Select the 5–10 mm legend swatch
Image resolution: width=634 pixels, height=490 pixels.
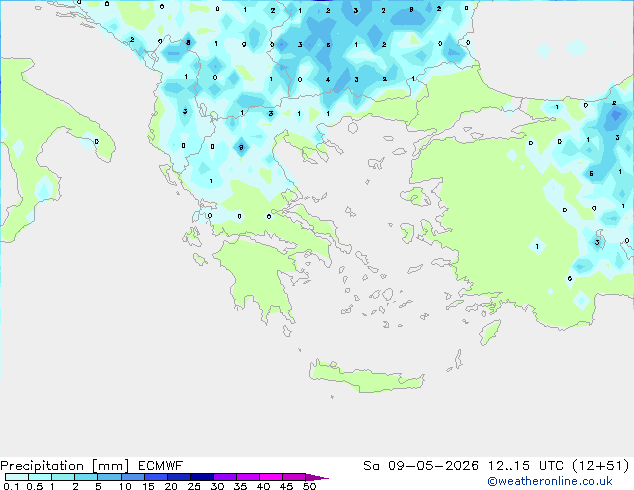click(x=109, y=477)
